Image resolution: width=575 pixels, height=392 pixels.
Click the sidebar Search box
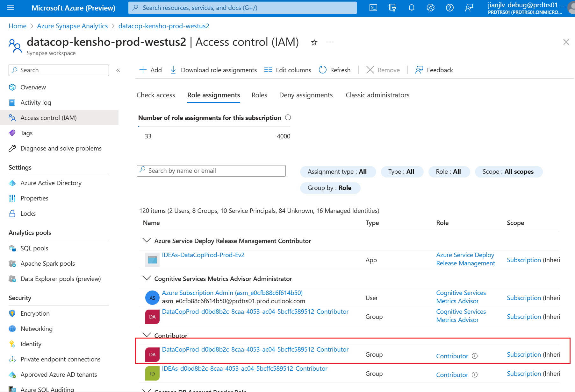click(x=59, y=70)
